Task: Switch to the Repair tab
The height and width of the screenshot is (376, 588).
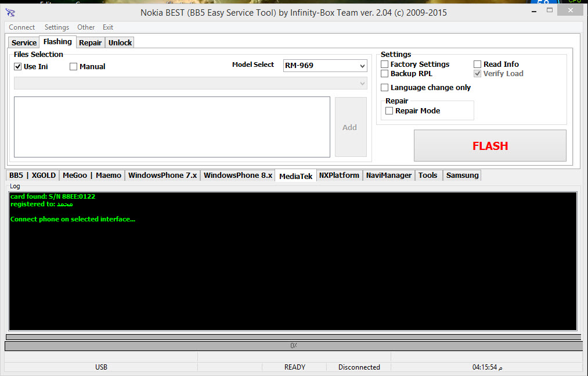Action: click(x=91, y=42)
